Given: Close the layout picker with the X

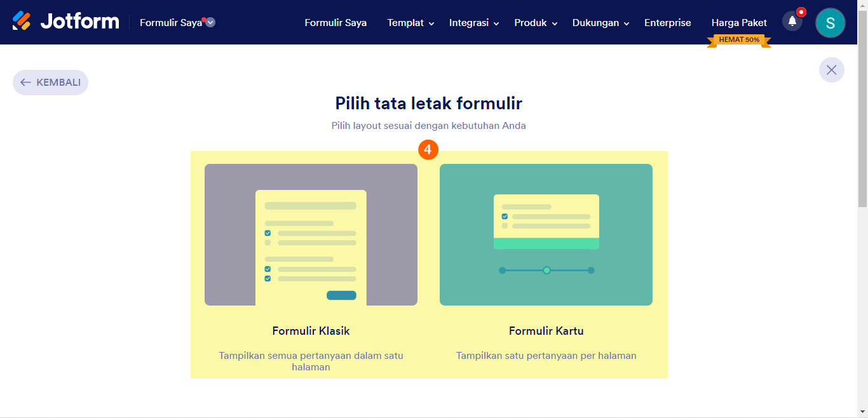Looking at the screenshot, I should pyautogui.click(x=831, y=70).
